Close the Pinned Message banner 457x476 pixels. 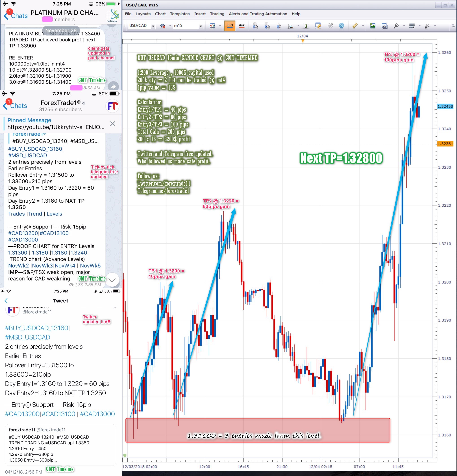coord(112,124)
